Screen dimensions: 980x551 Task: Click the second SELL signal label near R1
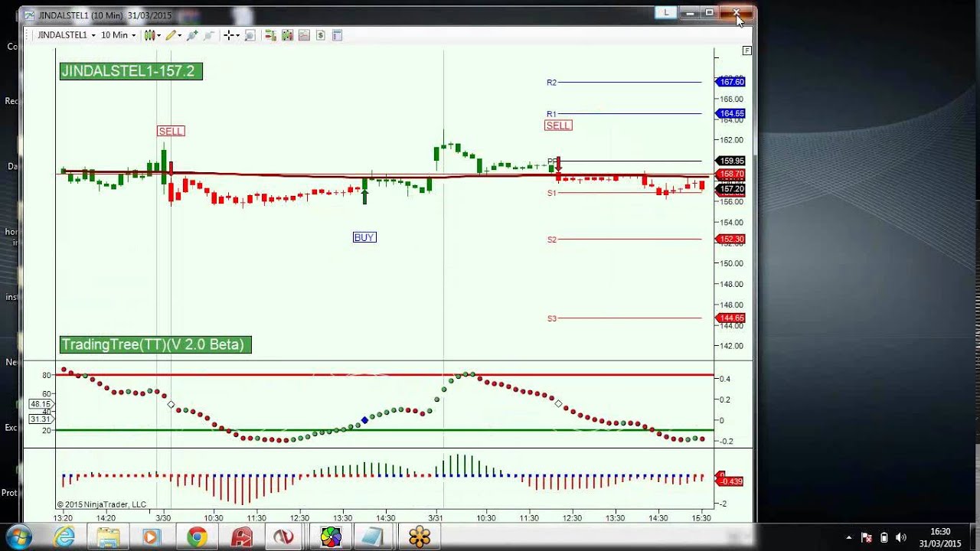click(x=558, y=126)
